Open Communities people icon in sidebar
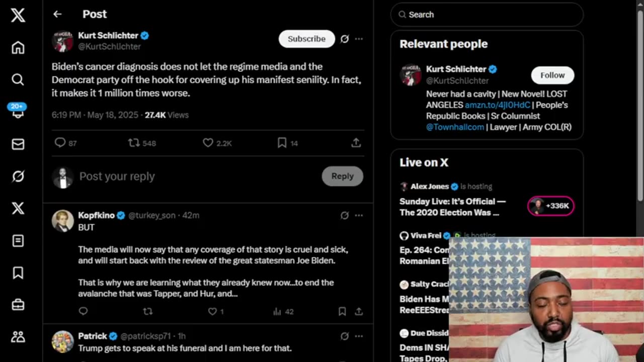The height and width of the screenshot is (362, 644). click(x=18, y=337)
